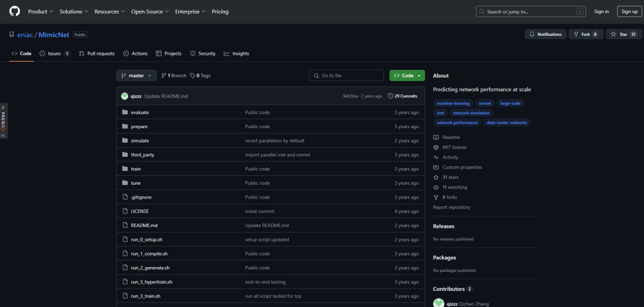Switch to the Issues tab
The width and height of the screenshot is (644, 307).
[x=55, y=54]
